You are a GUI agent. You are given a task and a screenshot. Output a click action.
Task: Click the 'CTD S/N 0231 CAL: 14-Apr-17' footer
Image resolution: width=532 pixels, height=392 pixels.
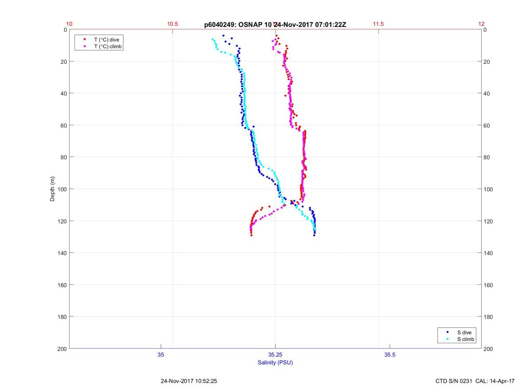(x=475, y=381)
